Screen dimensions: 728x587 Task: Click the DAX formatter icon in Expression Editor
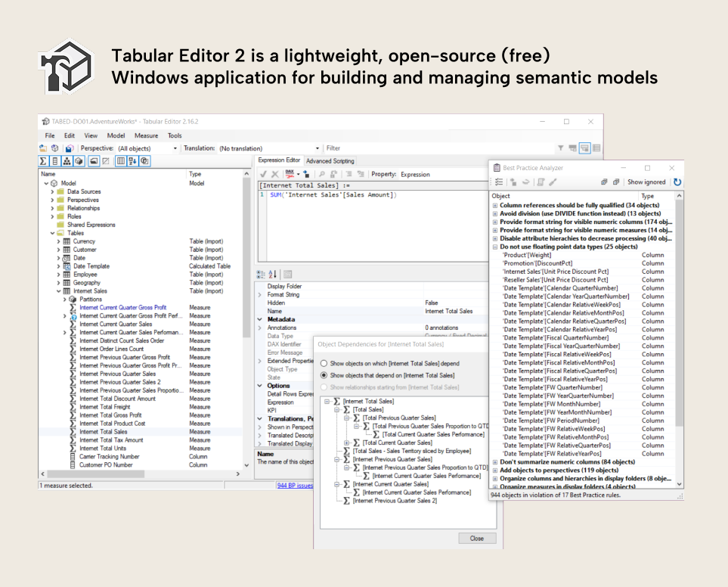point(288,175)
